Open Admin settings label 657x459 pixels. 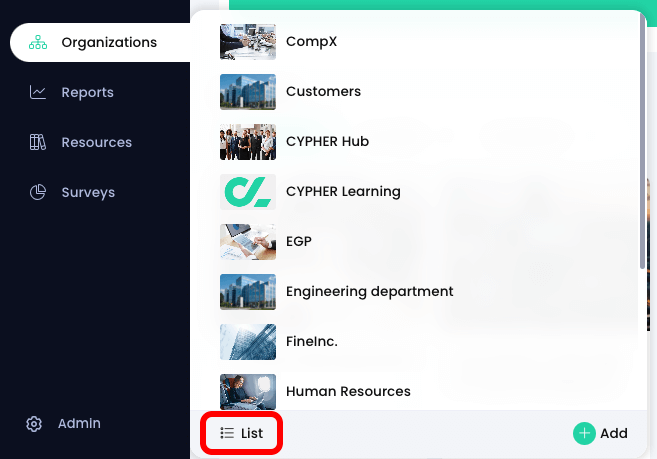point(79,423)
